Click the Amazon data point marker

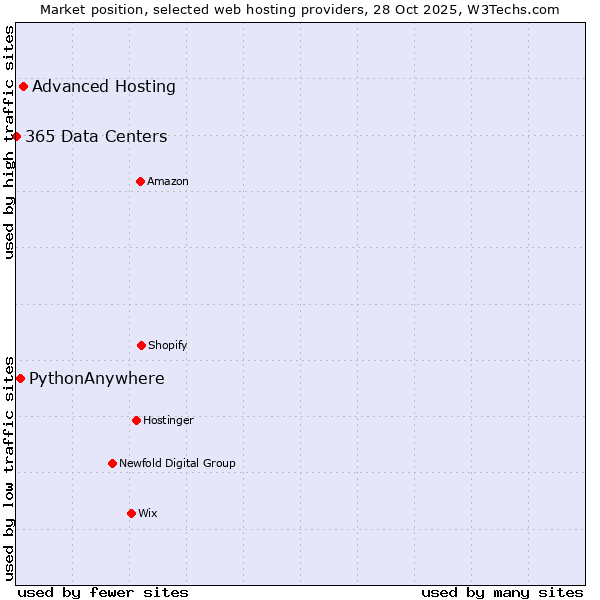tap(140, 181)
